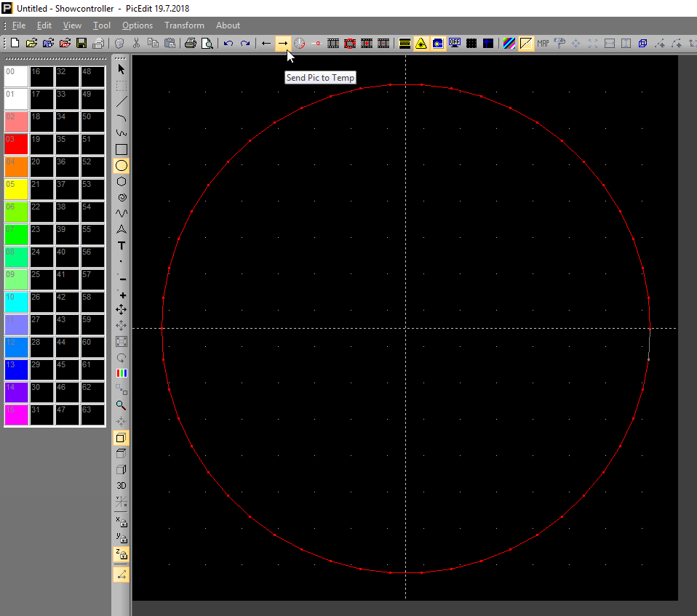Toggle the laser OFF monitor button
Image resolution: width=697 pixels, height=616 pixels.
point(455,44)
